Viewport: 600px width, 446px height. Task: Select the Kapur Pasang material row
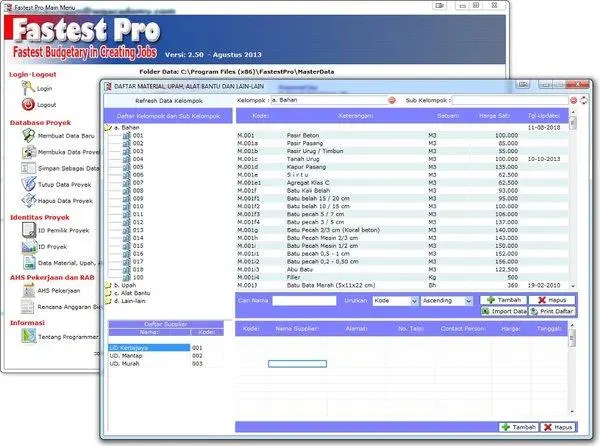point(402,167)
